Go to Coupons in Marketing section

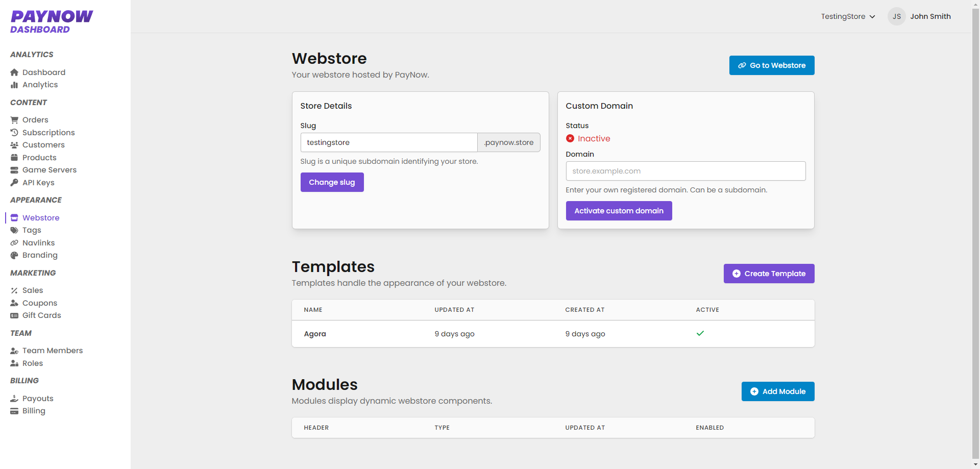tap(40, 303)
